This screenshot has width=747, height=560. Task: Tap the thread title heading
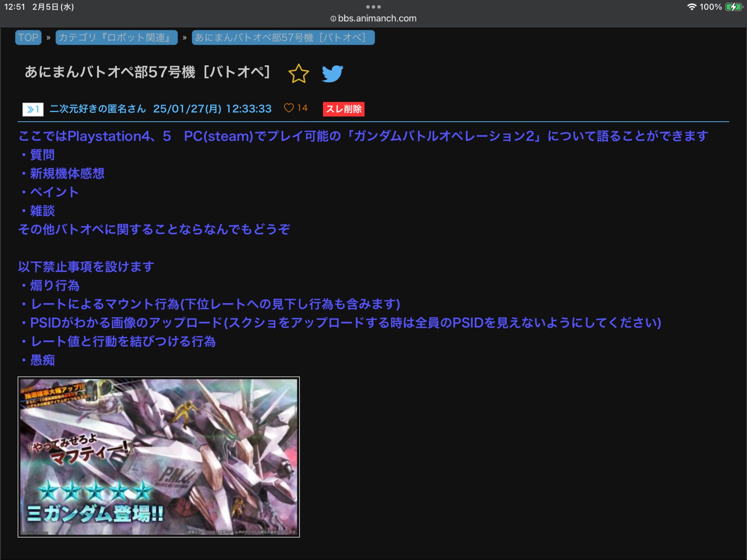148,72
